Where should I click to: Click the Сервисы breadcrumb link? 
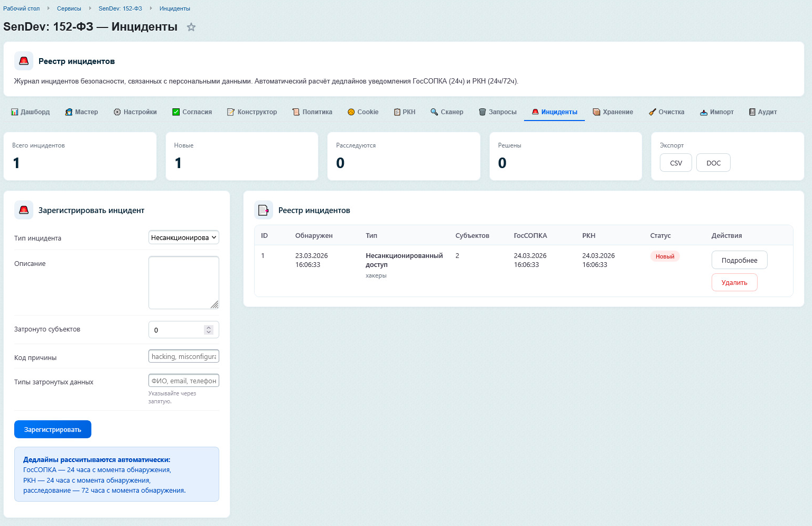(69, 8)
